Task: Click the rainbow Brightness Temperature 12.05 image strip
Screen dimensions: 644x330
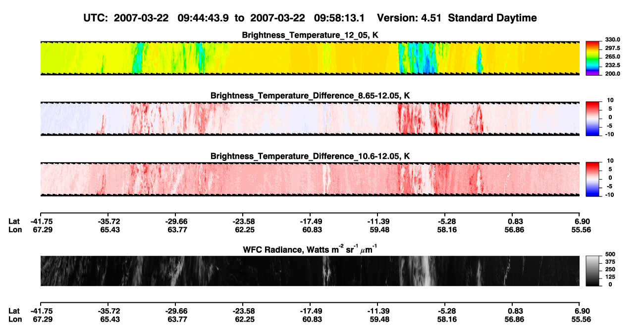Action: pos(310,58)
